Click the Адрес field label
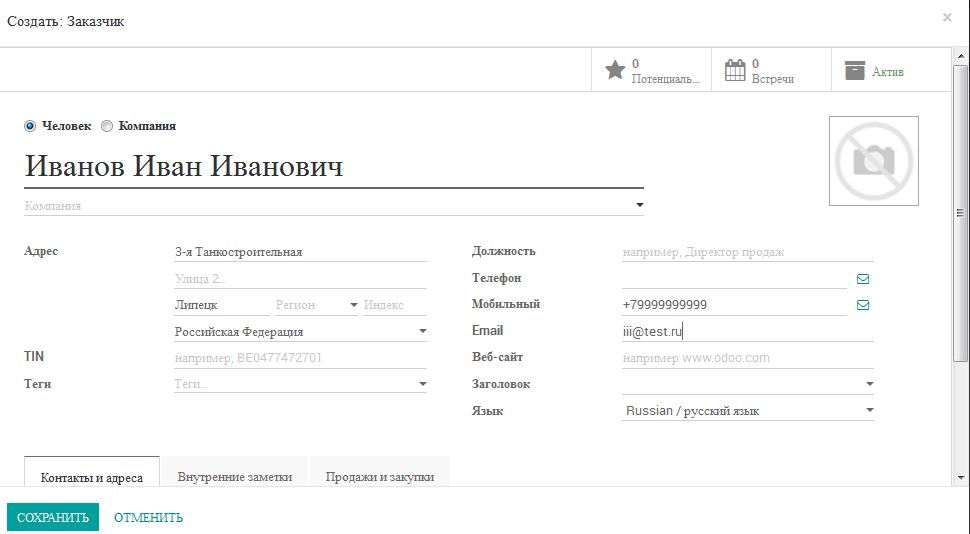 point(41,251)
